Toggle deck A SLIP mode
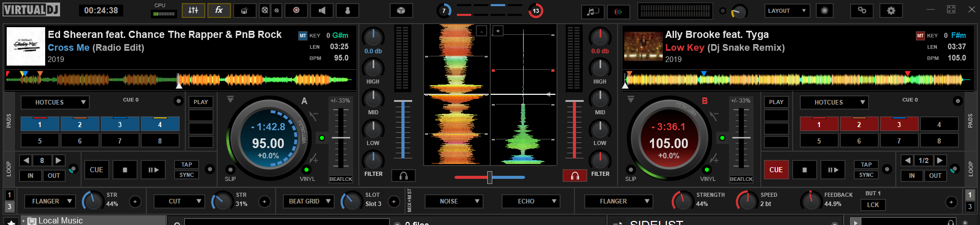The image size is (980, 225). [x=230, y=170]
